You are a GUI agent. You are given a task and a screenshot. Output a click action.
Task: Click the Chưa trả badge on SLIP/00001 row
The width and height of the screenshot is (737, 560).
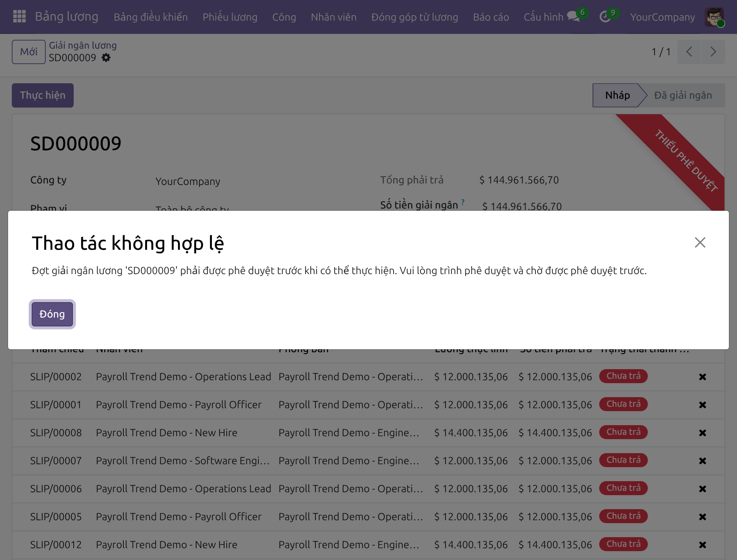624,404
